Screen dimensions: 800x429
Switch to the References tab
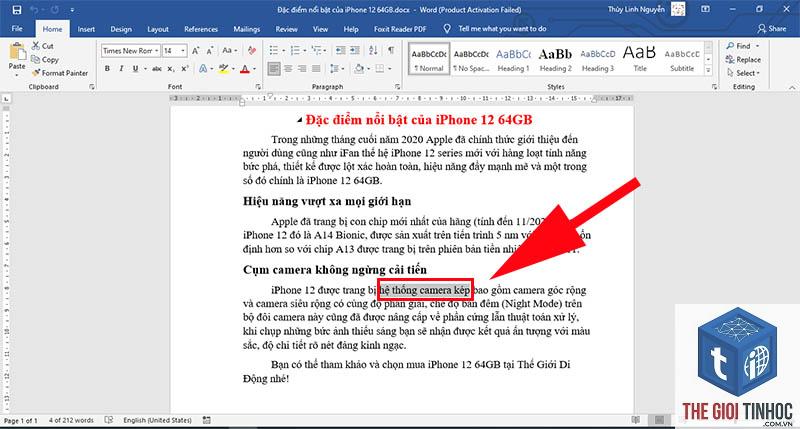point(201,29)
